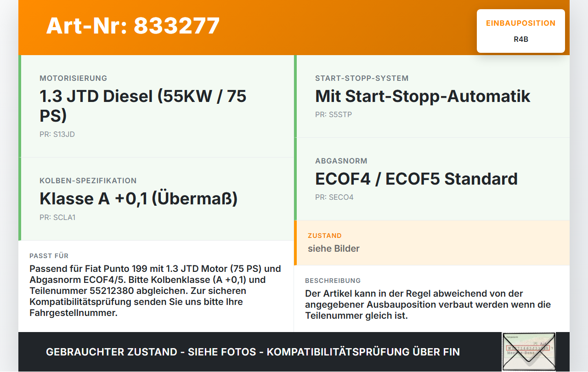This screenshot has width=588, height=372.
Task: Click the PR: SCLA1 code
Action: pos(57,218)
